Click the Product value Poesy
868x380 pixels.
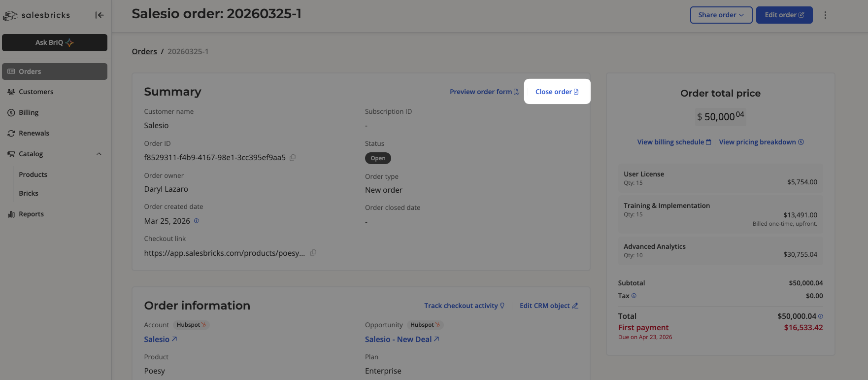tap(155, 371)
